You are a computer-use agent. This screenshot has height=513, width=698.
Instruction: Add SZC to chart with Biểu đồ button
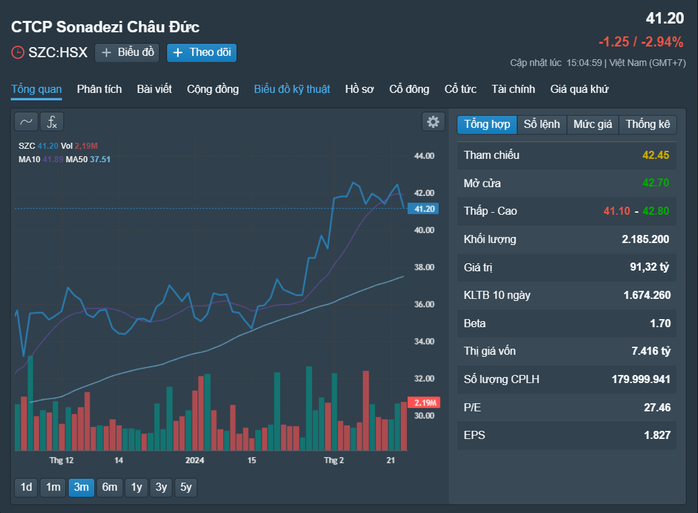[127, 53]
